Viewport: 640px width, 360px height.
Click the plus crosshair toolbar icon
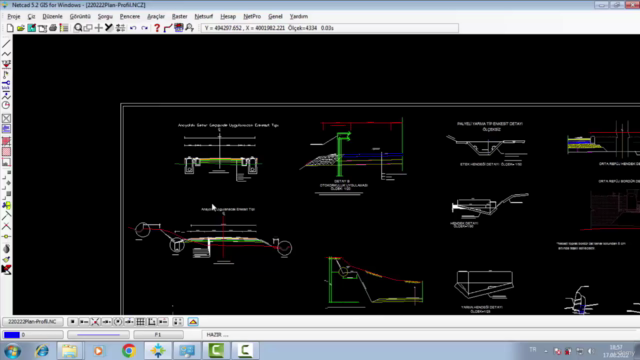pyautogui.click(x=98, y=28)
